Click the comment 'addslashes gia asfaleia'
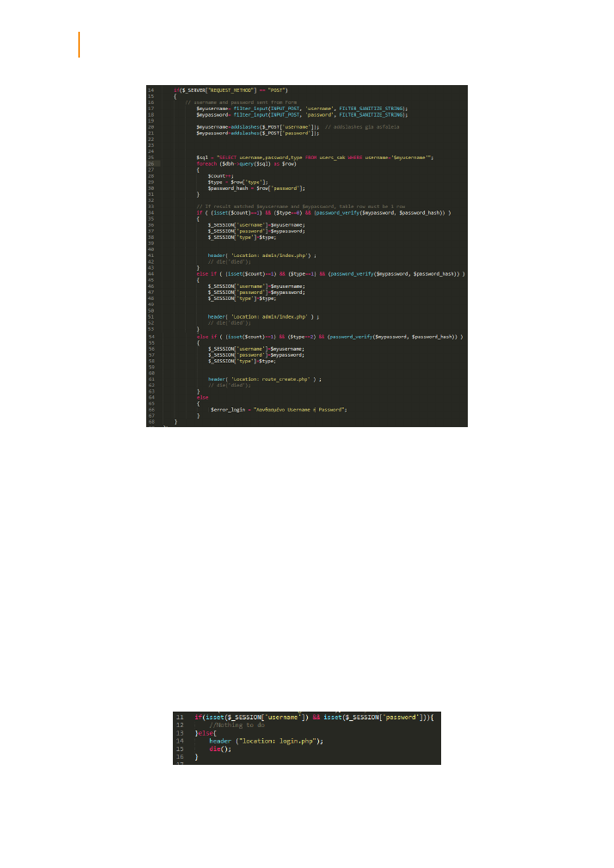This screenshot has height=868, width=614. [x=362, y=127]
